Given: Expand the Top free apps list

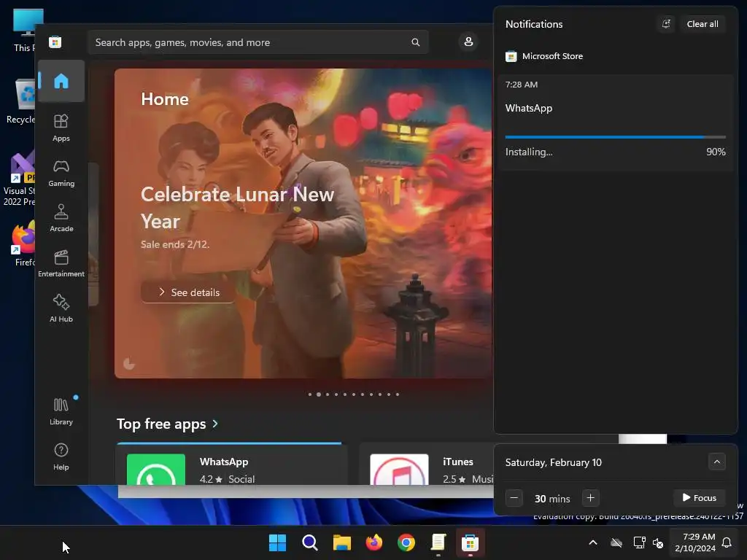Looking at the screenshot, I should coord(167,424).
